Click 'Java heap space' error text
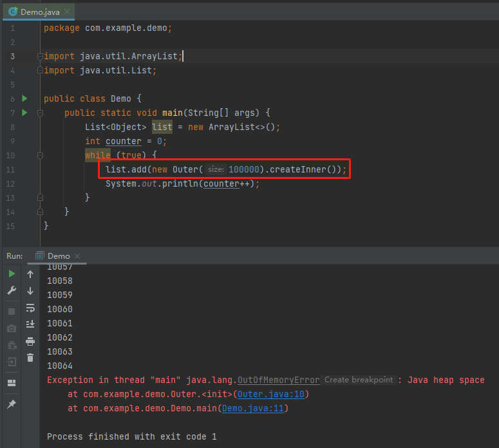 (446, 380)
